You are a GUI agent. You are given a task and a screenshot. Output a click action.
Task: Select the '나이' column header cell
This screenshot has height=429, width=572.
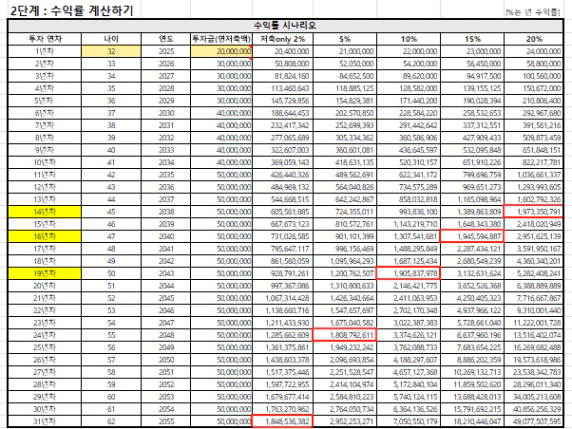pos(111,39)
